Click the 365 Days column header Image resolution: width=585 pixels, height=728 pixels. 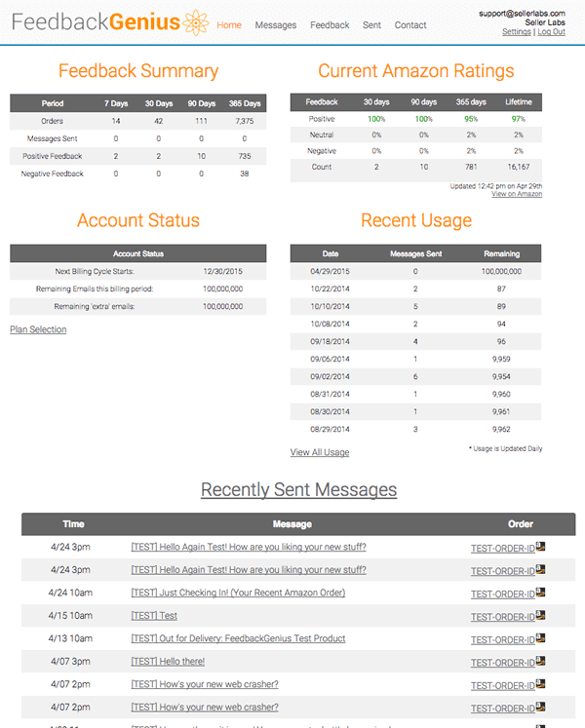click(245, 103)
